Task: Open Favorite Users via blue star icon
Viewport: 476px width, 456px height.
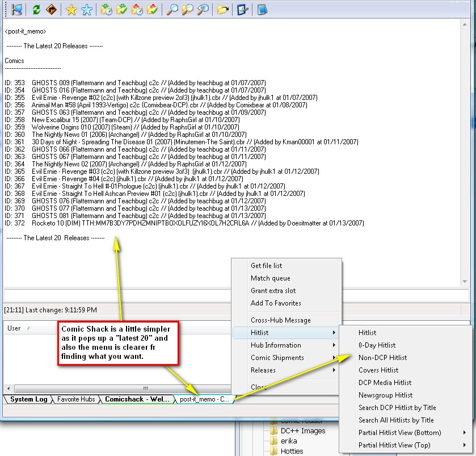Action: (86, 9)
